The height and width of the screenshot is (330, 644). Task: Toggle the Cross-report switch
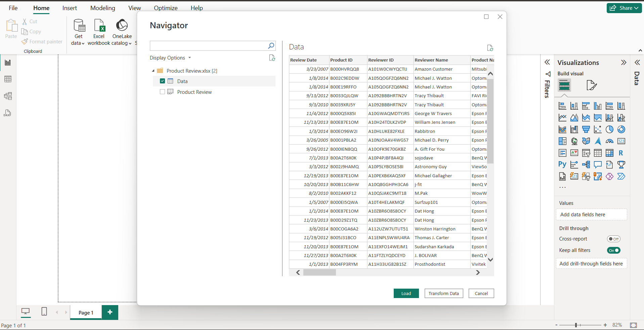coord(613,239)
